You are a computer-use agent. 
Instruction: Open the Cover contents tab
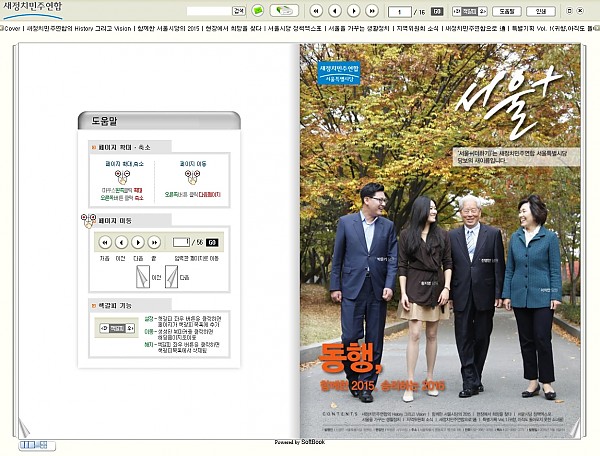pos(12,28)
